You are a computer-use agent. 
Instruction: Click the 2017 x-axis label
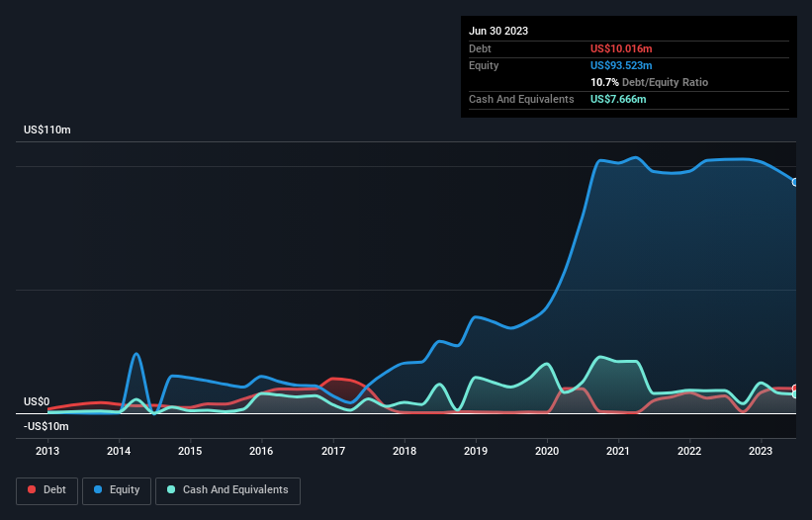click(333, 451)
